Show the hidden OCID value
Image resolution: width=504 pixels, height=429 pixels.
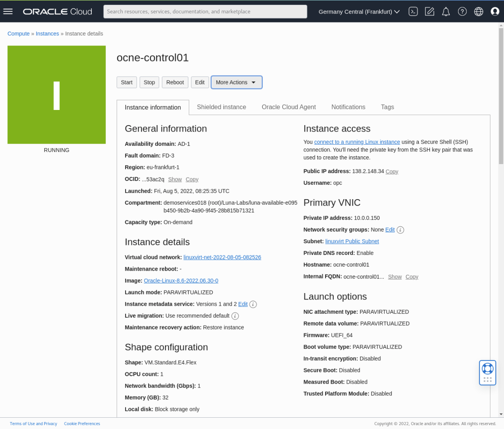[175, 179]
